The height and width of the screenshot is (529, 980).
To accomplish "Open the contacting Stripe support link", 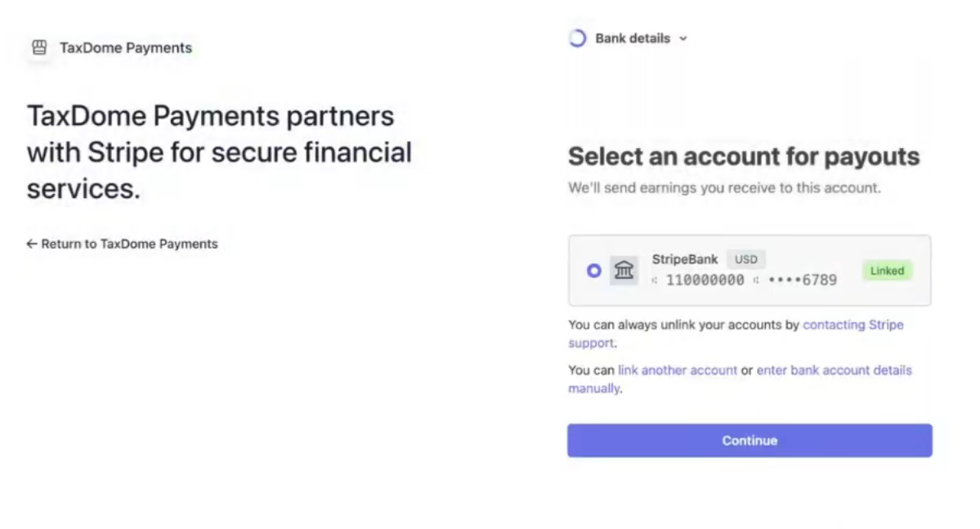I will pos(852,325).
